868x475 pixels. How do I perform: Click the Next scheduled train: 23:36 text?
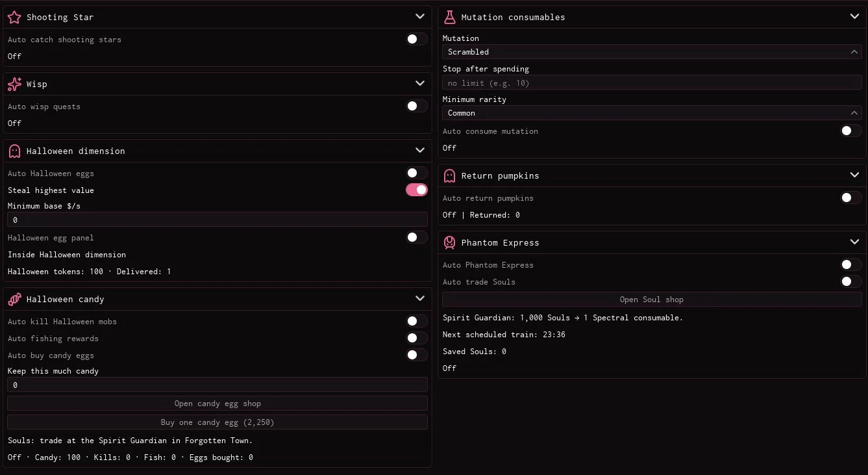504,335
